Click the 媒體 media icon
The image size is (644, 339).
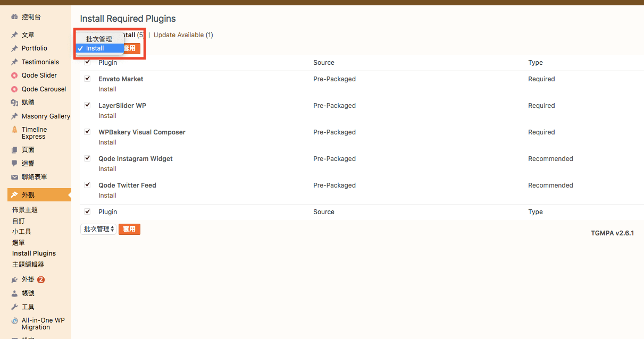click(15, 103)
